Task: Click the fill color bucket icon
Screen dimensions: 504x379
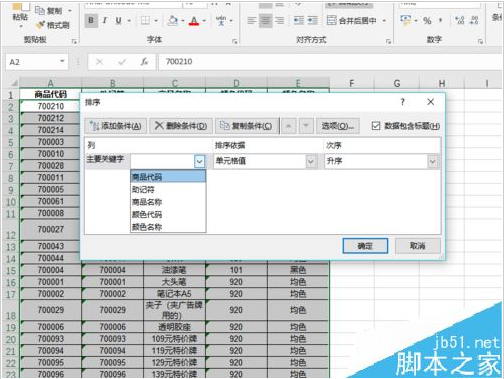Action: [173, 21]
